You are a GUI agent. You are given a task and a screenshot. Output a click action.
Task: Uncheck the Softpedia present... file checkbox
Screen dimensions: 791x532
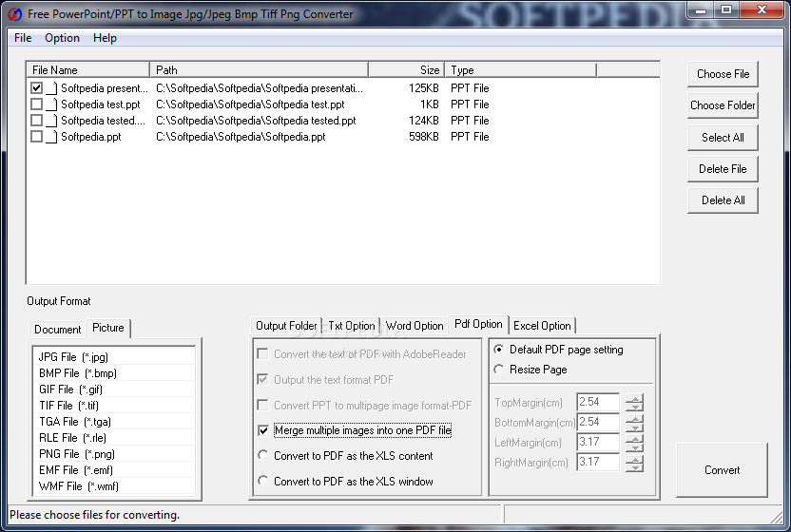(x=36, y=88)
